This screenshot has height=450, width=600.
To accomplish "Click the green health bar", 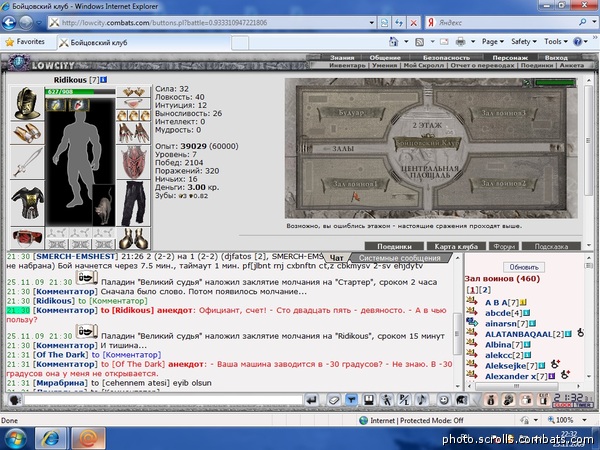I will pyautogui.click(x=80, y=92).
